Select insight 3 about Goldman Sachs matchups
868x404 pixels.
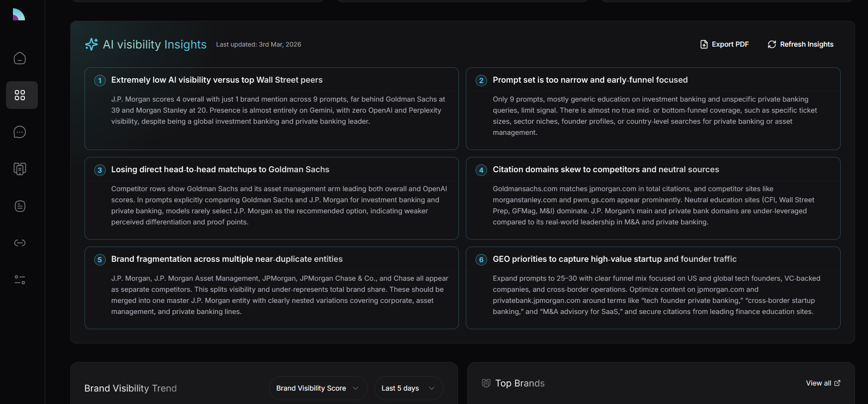click(x=271, y=198)
